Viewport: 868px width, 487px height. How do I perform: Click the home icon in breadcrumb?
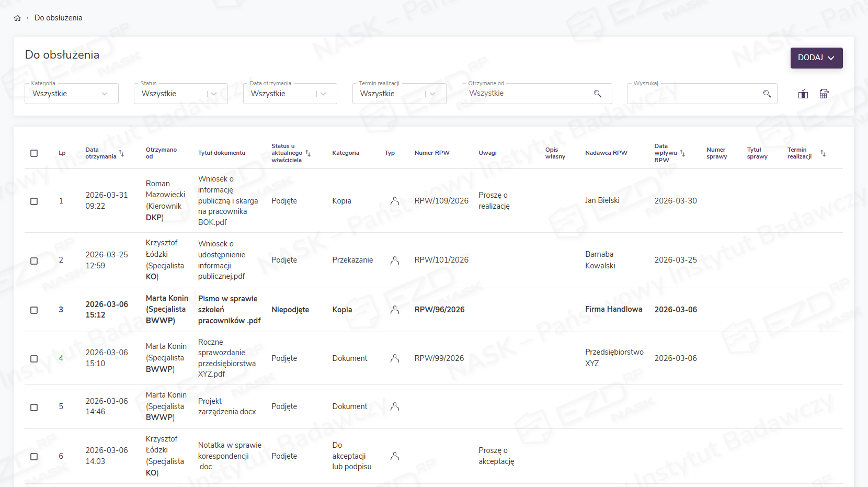click(17, 18)
